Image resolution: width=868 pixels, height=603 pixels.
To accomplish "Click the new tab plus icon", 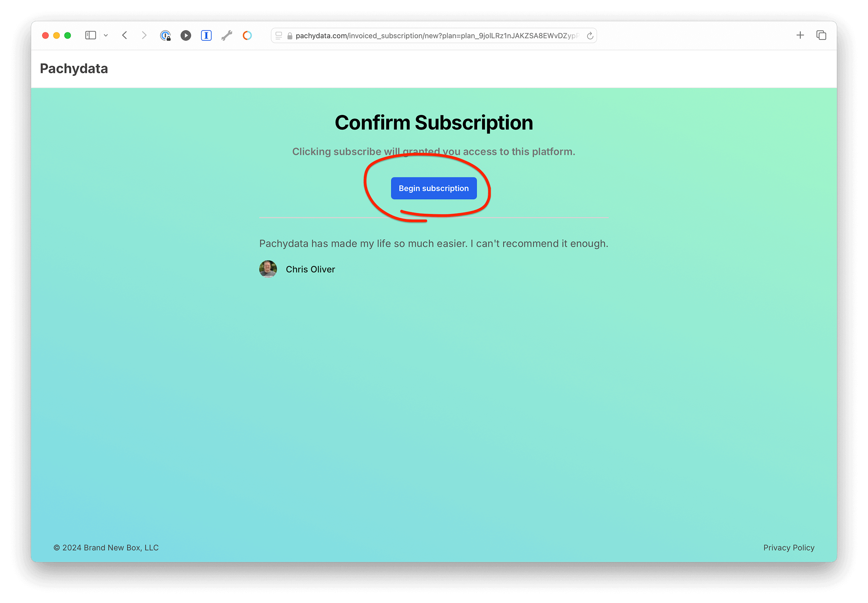I will click(801, 35).
